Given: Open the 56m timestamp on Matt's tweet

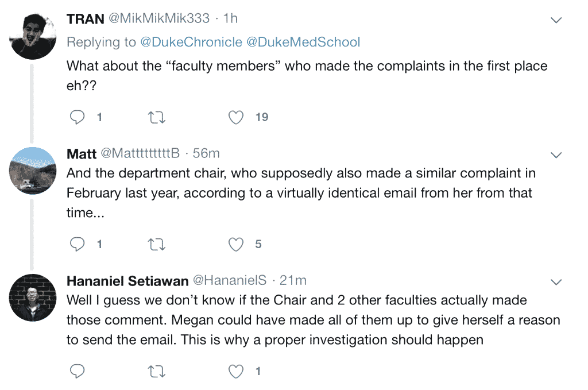Looking at the screenshot, I should (206, 153).
